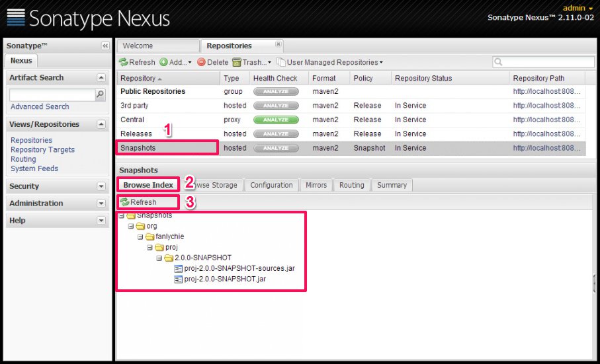This screenshot has width=600, height=364.
Task: Click Delete in the repositories toolbar
Action: tap(213, 62)
